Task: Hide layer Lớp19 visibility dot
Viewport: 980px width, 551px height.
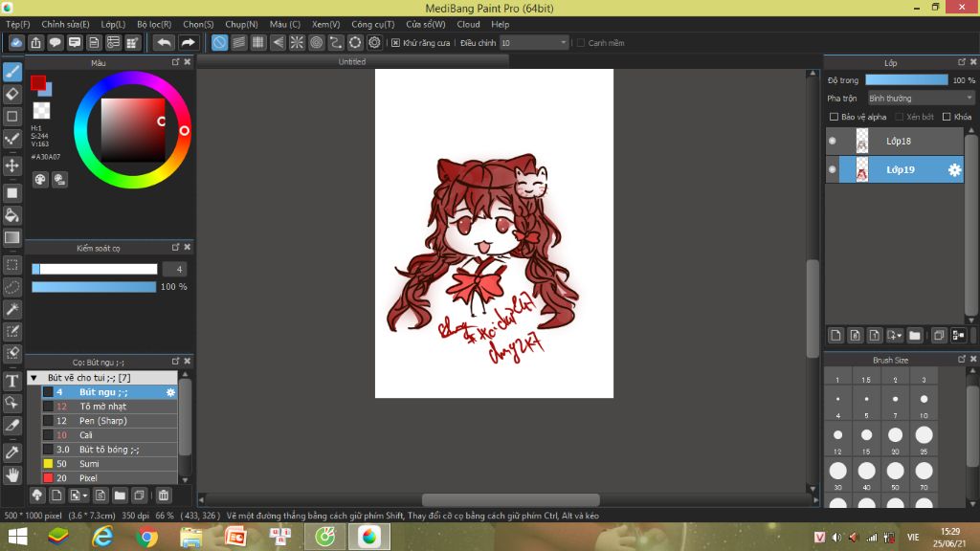Action: [x=833, y=169]
